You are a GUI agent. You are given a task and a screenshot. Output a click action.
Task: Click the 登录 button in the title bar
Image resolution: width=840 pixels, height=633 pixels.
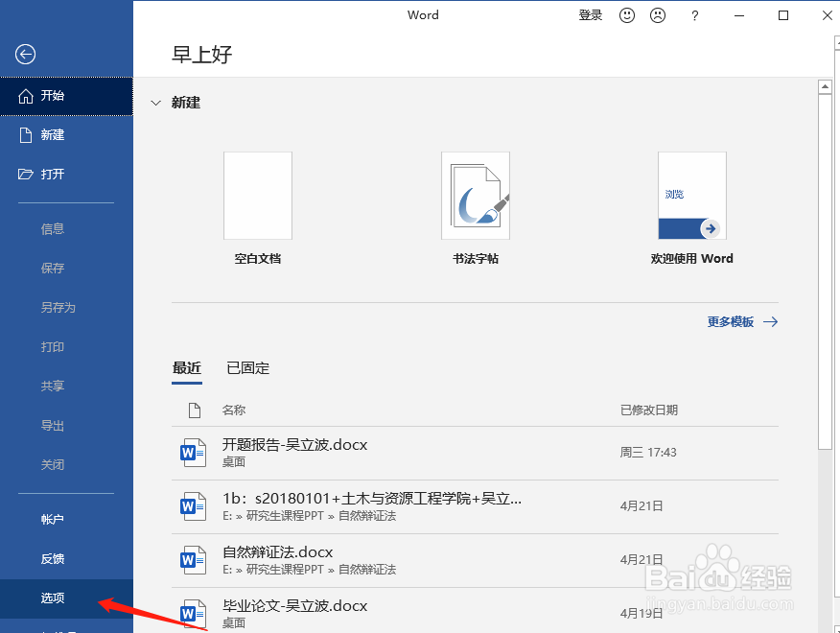(x=591, y=15)
